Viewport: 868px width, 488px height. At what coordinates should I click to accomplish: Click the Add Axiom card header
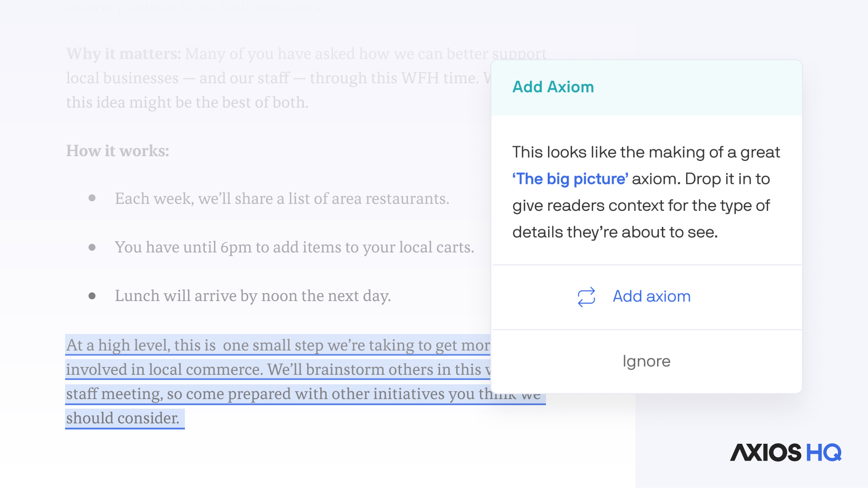click(552, 87)
